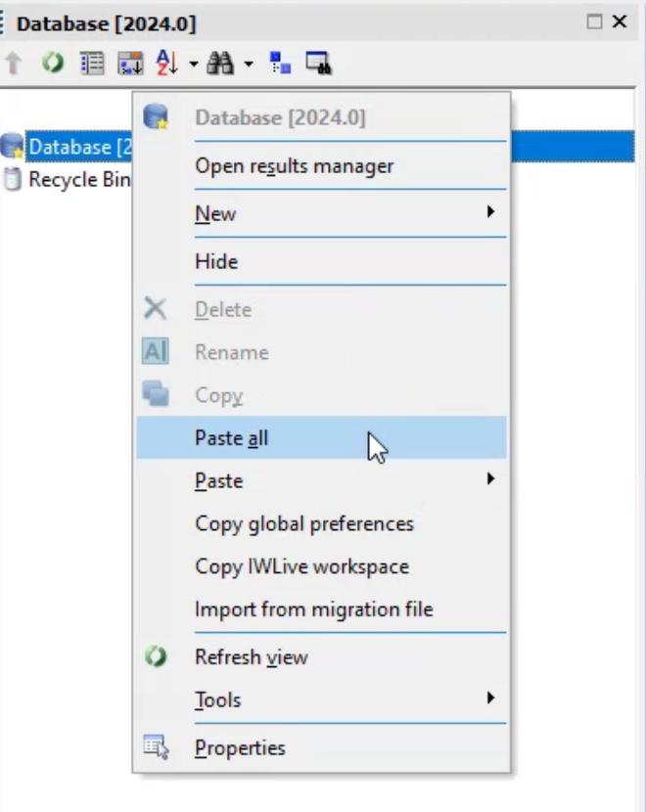Click the up arrow toolbar icon
The width and height of the screenshot is (646, 812).
[14, 64]
